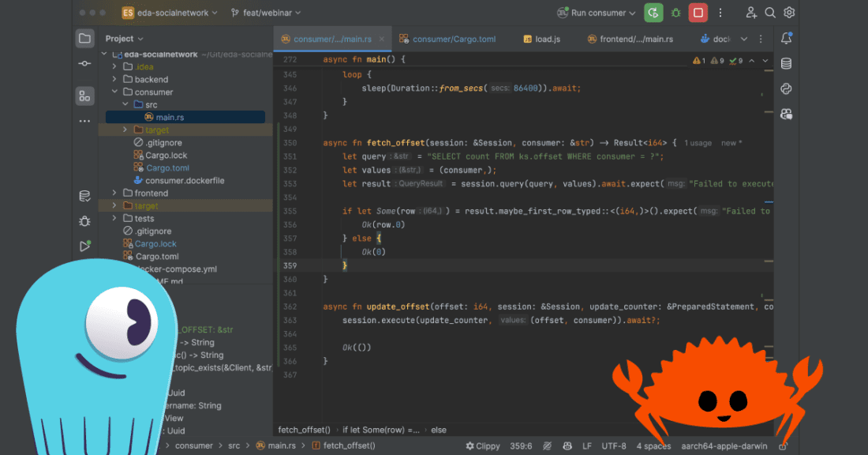Open the Database layers icon in left sidebar
The width and height of the screenshot is (868, 455).
click(84, 196)
